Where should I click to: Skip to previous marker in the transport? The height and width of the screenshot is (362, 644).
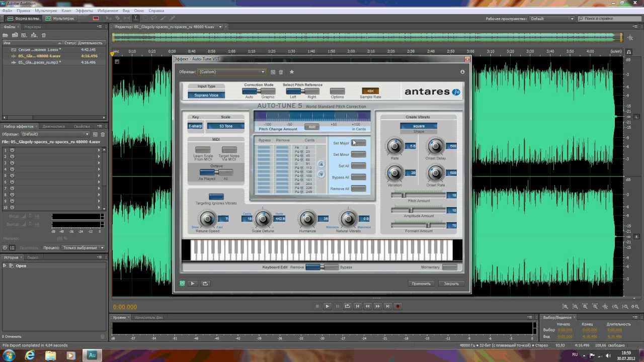coord(357,306)
